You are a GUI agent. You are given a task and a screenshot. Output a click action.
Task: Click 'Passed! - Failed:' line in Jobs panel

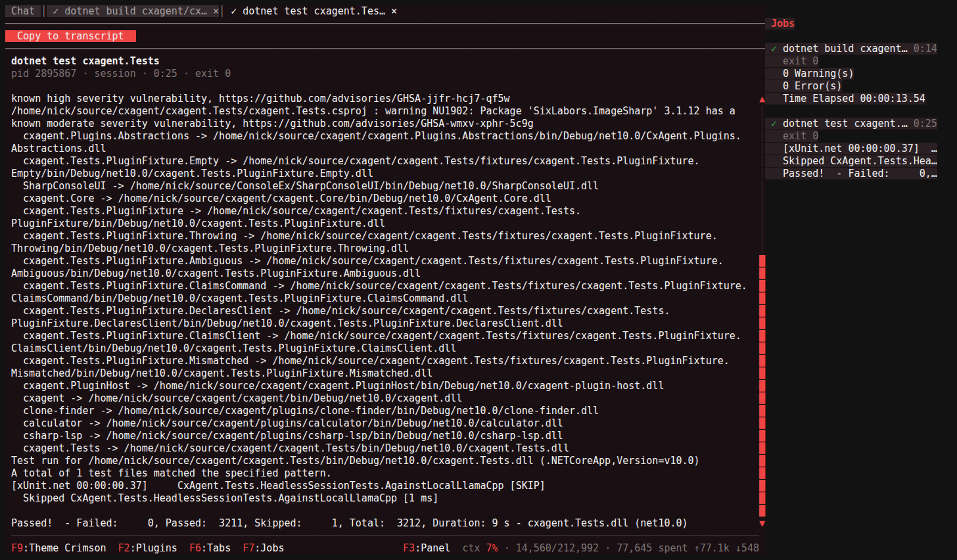(x=860, y=174)
